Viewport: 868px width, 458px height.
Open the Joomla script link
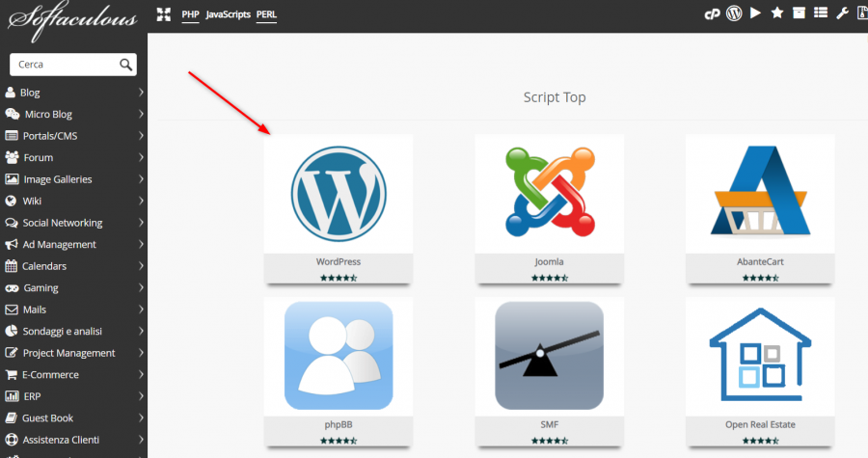click(x=549, y=261)
